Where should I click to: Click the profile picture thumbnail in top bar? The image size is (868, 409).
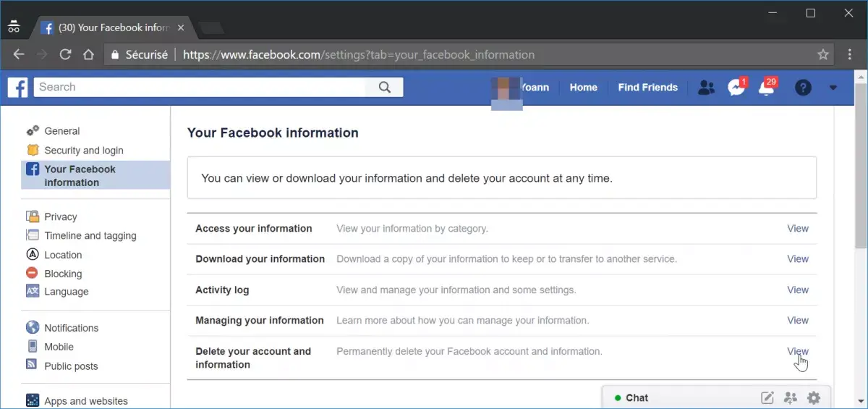click(x=506, y=93)
